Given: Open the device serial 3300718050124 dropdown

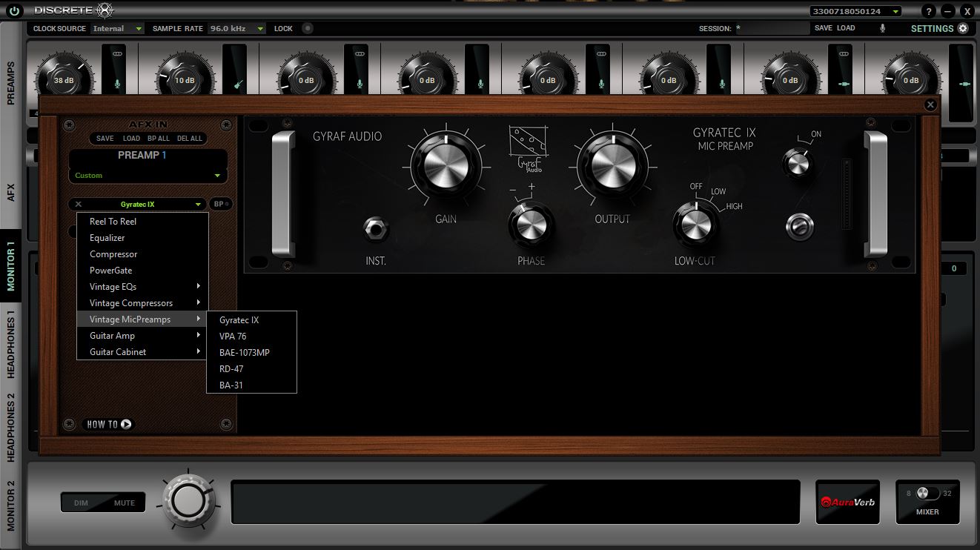Looking at the screenshot, I should (855, 11).
